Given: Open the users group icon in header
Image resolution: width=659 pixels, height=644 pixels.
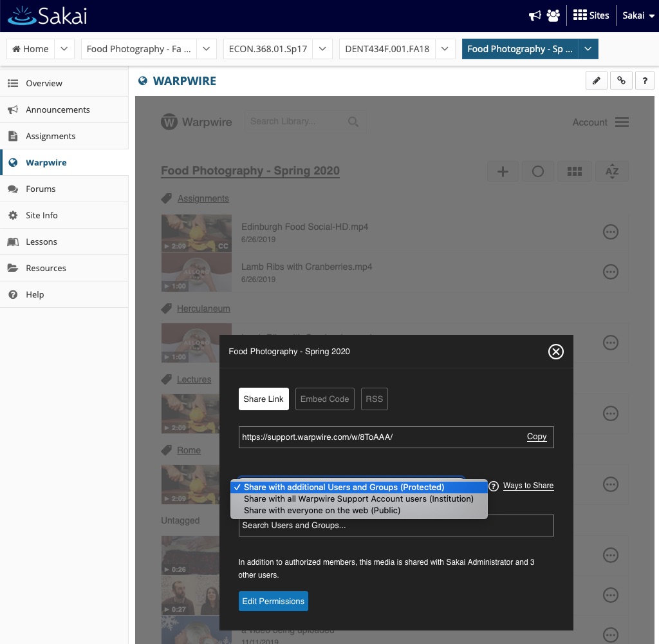Looking at the screenshot, I should click(553, 15).
